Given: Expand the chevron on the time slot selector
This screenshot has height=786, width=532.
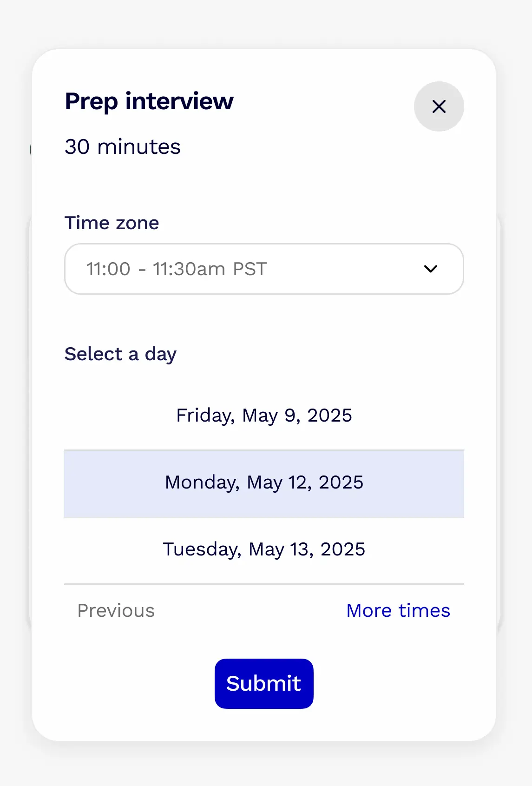Looking at the screenshot, I should click(430, 269).
